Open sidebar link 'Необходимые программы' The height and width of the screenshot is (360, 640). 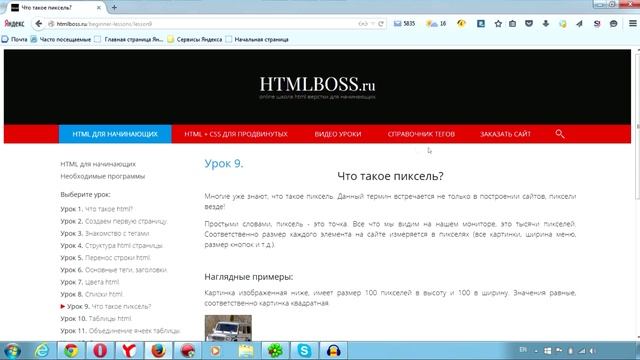click(103, 176)
